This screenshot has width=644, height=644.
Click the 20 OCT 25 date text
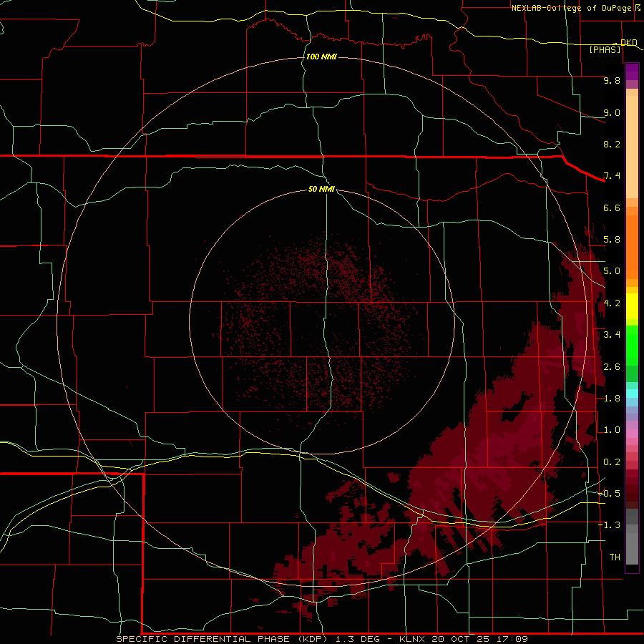[x=462, y=639]
